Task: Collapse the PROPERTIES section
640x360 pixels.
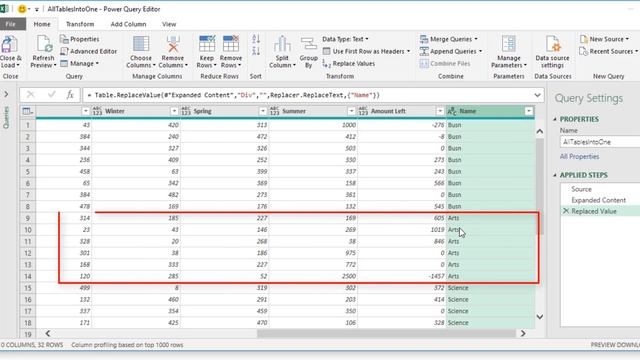Action: (555, 119)
